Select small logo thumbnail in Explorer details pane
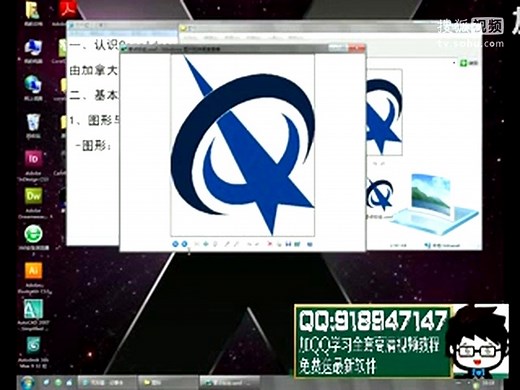 [379, 194]
